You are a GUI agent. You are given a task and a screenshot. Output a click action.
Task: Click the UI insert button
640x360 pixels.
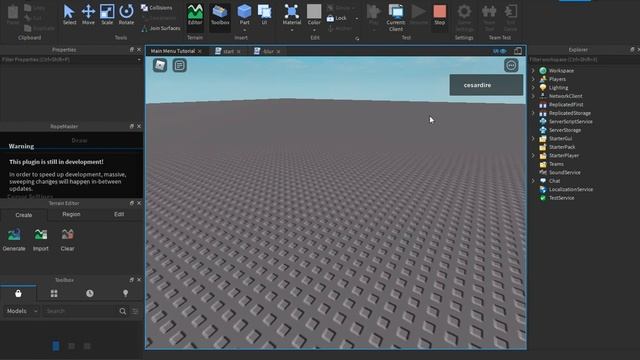pyautogui.click(x=264, y=15)
